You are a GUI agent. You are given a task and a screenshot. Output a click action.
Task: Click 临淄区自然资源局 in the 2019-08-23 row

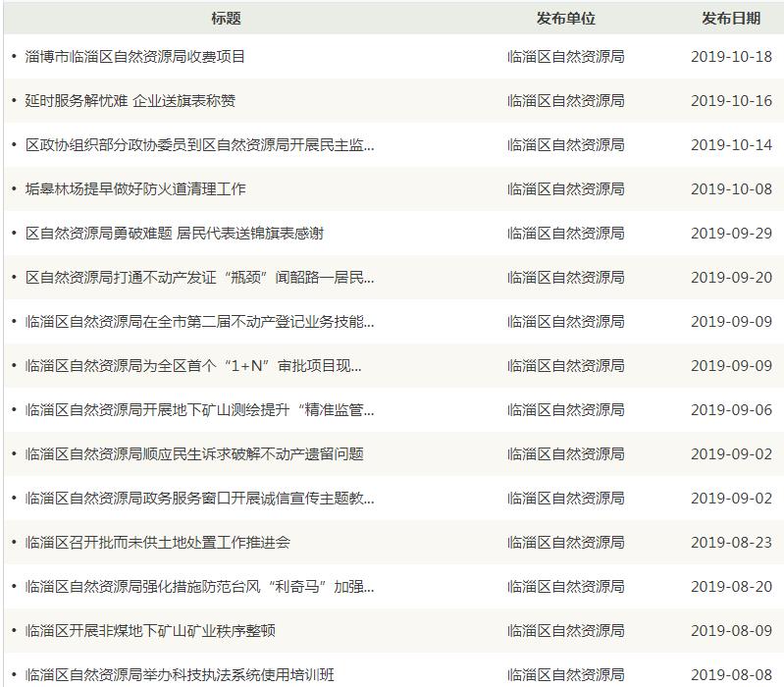click(566, 542)
